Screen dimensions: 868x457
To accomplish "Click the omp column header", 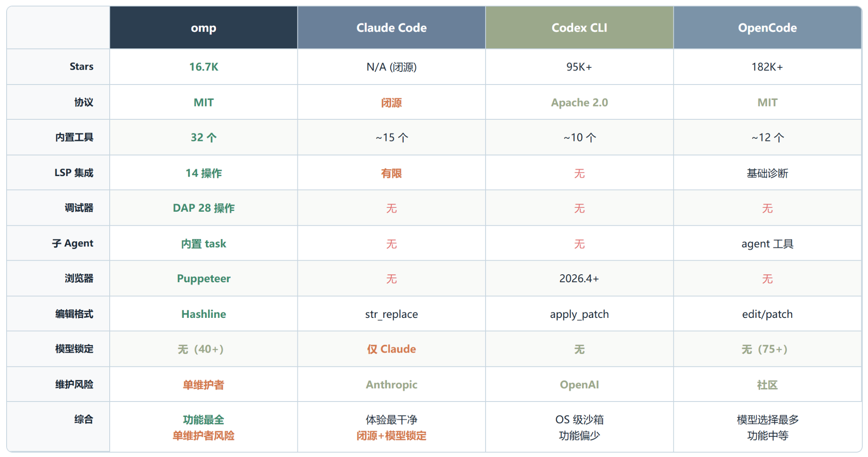I will 204,28.
